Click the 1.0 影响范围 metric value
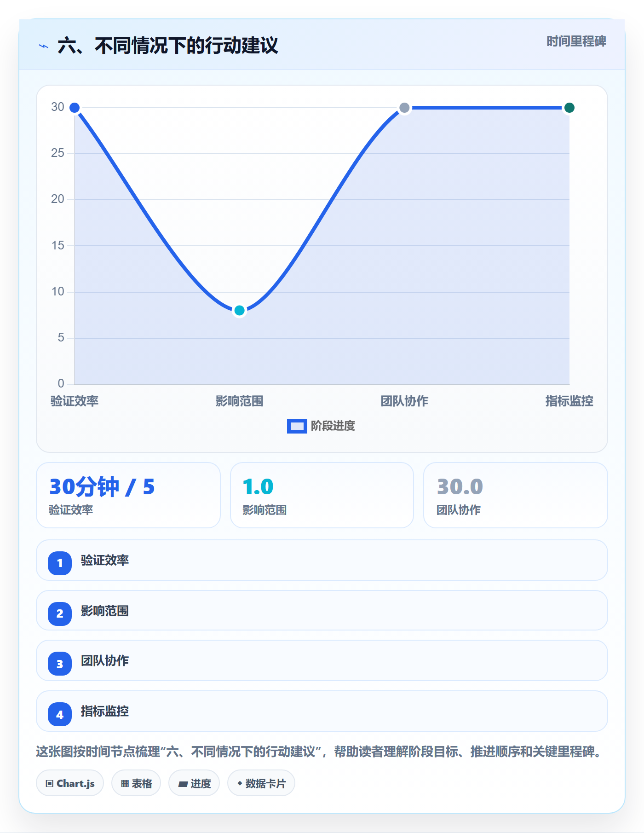This screenshot has width=644, height=833. tap(258, 486)
